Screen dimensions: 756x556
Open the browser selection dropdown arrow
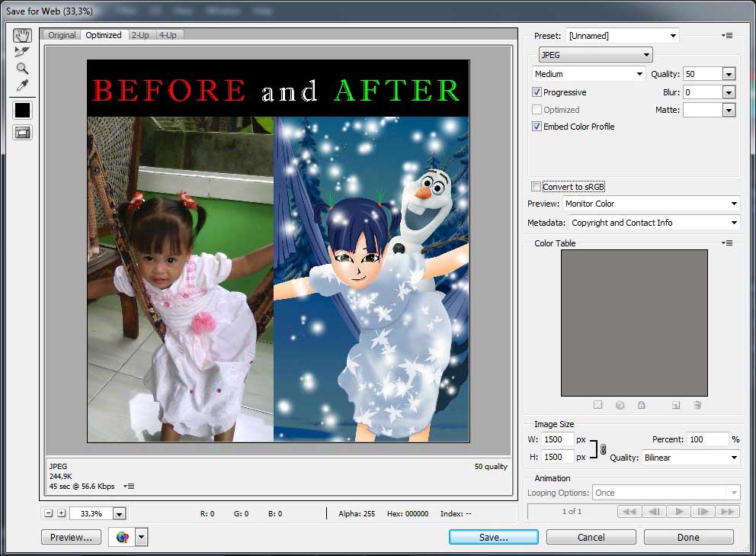tap(141, 537)
